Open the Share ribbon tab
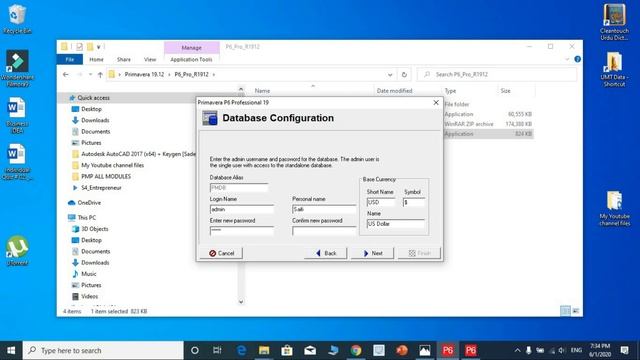The image size is (640, 360). [124, 60]
